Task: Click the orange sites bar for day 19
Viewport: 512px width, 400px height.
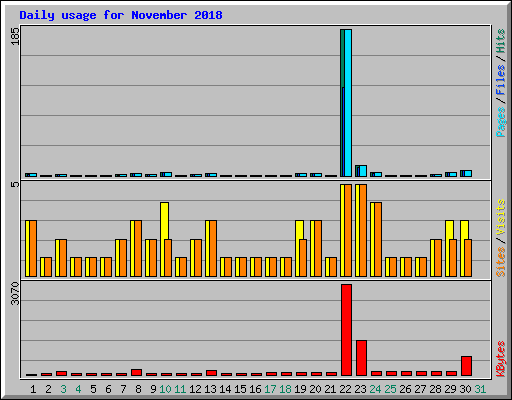Action: click(x=303, y=258)
